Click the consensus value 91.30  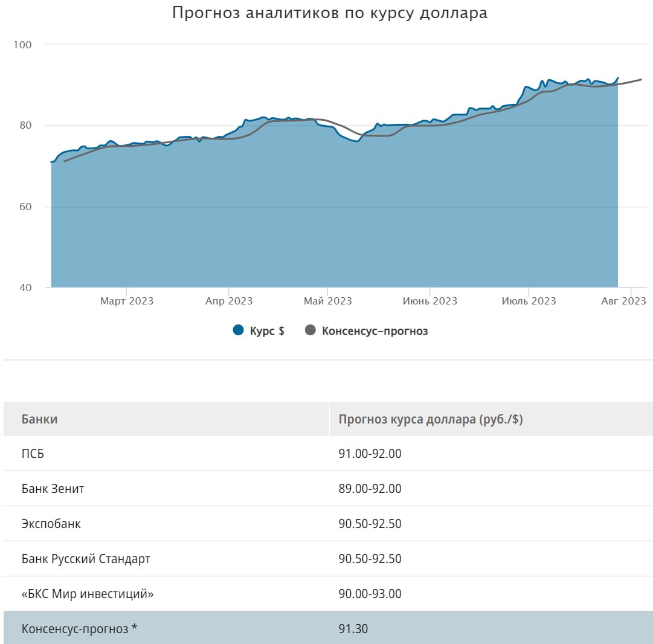coord(353,629)
